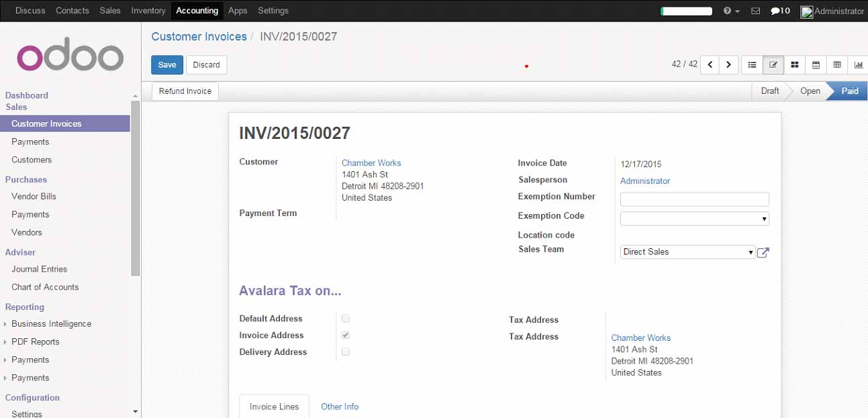Click the Administrator avatar image

(807, 11)
